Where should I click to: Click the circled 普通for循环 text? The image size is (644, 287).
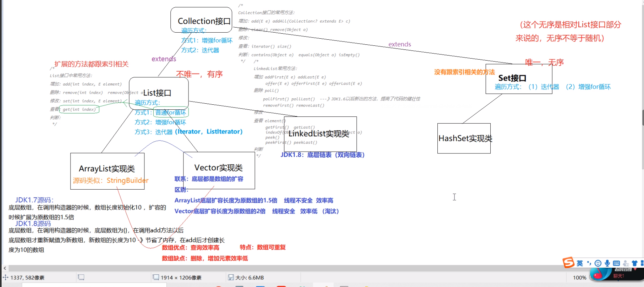click(x=171, y=113)
